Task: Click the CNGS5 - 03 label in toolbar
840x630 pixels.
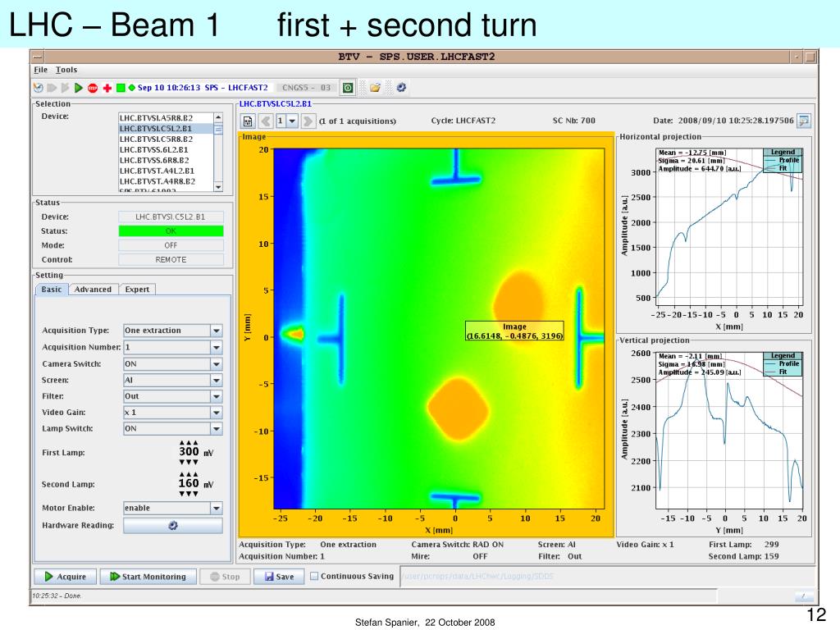Action: (307, 87)
